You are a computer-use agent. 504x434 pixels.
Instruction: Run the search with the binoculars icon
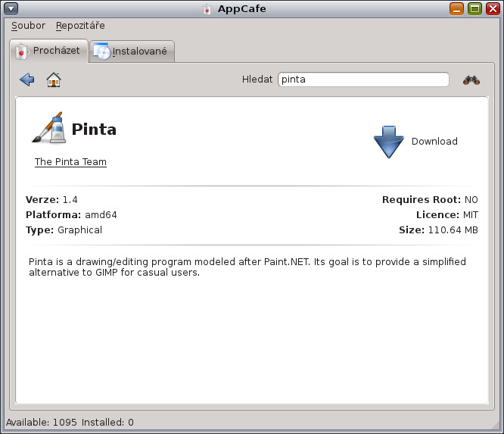[x=471, y=80]
